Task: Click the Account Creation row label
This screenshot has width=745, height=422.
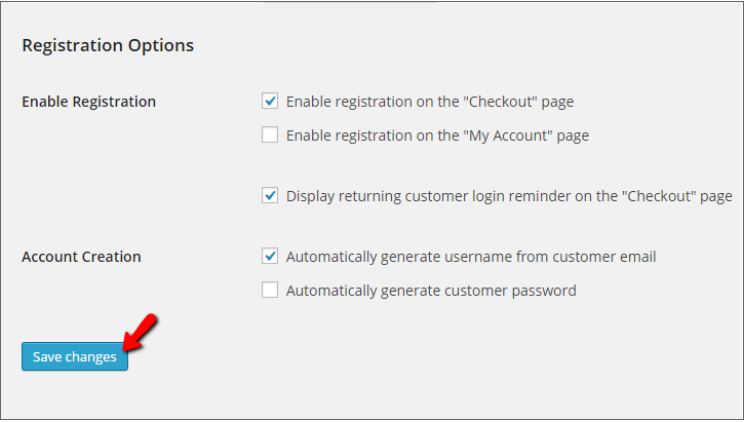Action: pyautogui.click(x=81, y=256)
